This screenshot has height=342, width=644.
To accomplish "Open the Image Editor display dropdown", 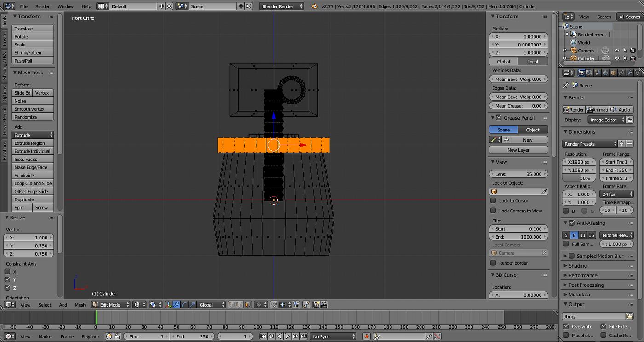I will tap(607, 120).
